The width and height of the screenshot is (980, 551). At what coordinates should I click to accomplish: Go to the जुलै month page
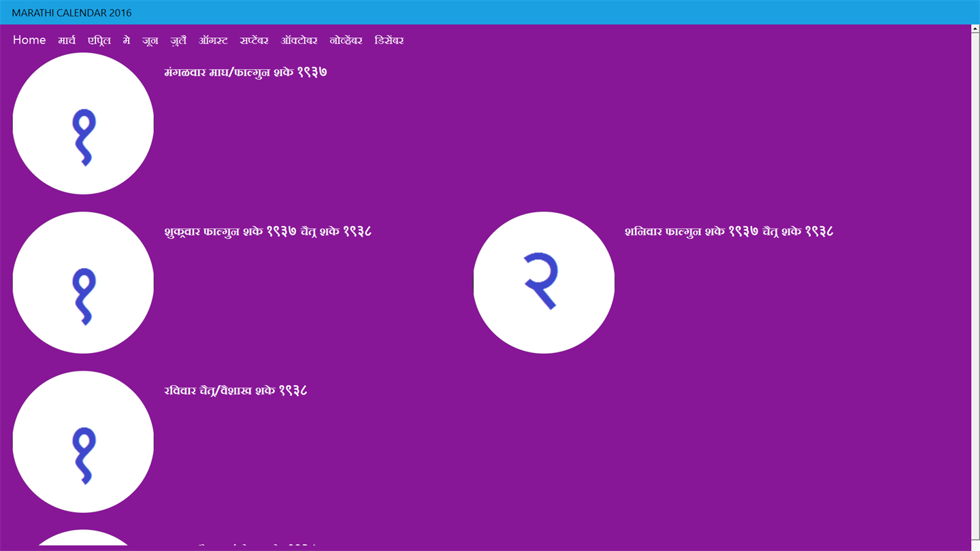pos(178,40)
